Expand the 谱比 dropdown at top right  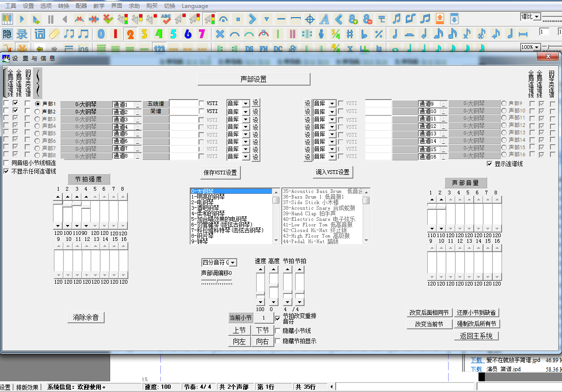coord(537,17)
